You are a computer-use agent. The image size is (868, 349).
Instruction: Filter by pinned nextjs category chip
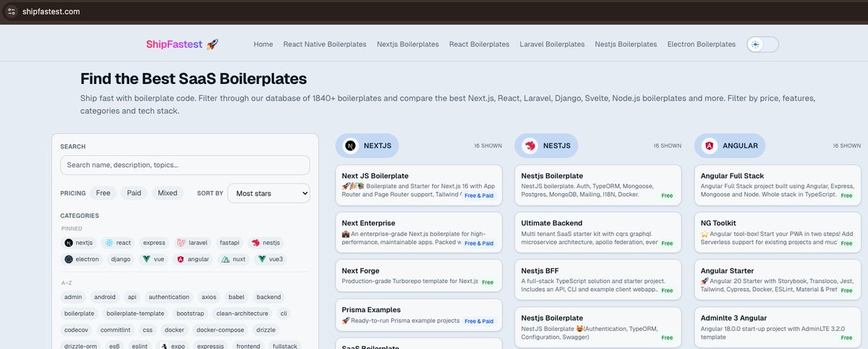79,243
